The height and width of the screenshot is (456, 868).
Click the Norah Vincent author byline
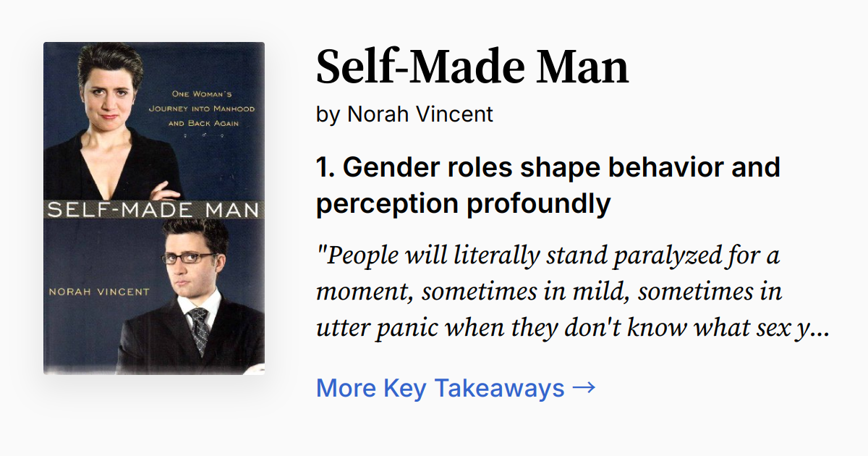(420, 114)
